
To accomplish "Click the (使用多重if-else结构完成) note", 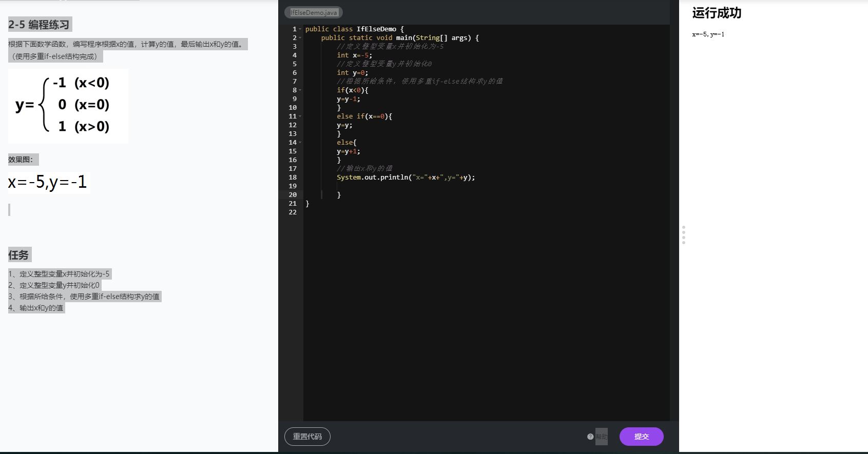I will (54, 56).
